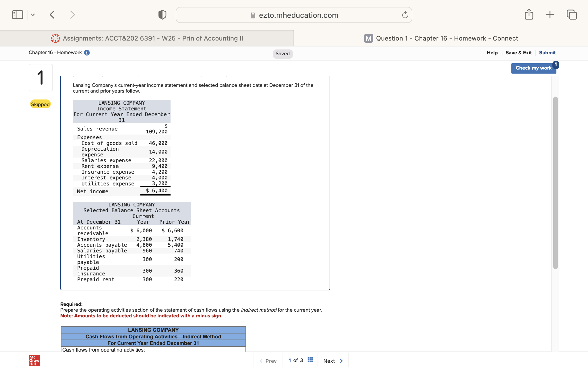Click Save & Exit
588x368 pixels.
coord(519,53)
